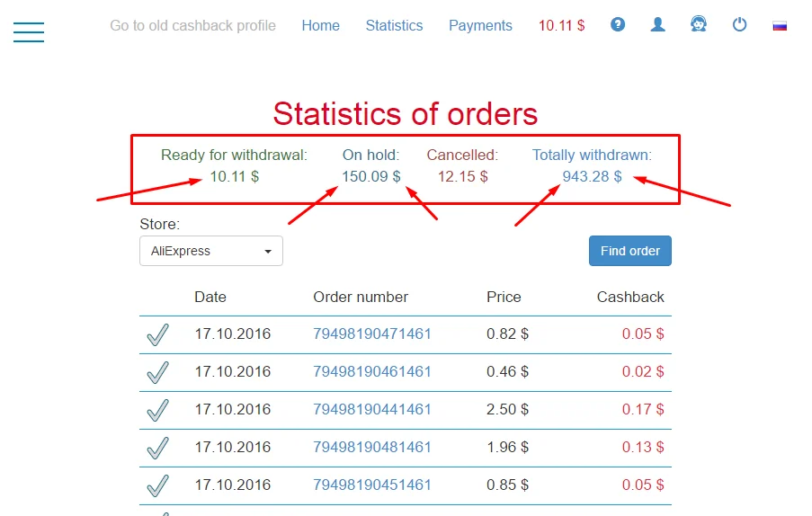Switch language via Russian flag icon
The image size is (812, 516).
tap(780, 26)
